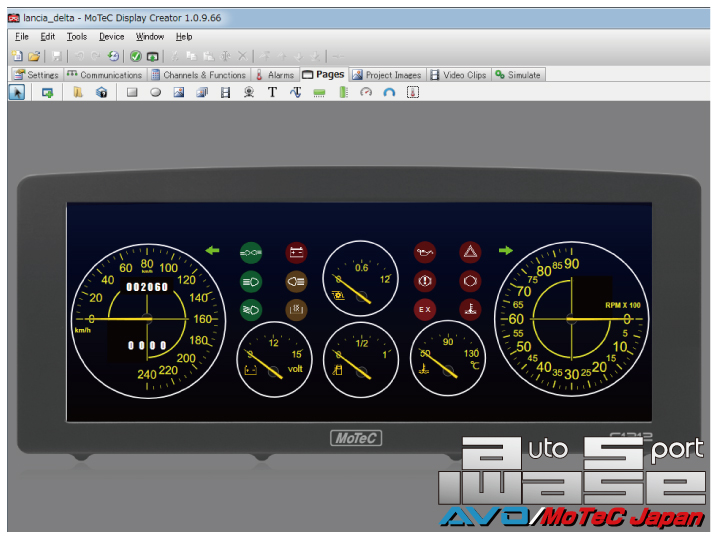The image size is (717, 539).
Task: Click the green checkmark validate icon
Action: [136, 56]
